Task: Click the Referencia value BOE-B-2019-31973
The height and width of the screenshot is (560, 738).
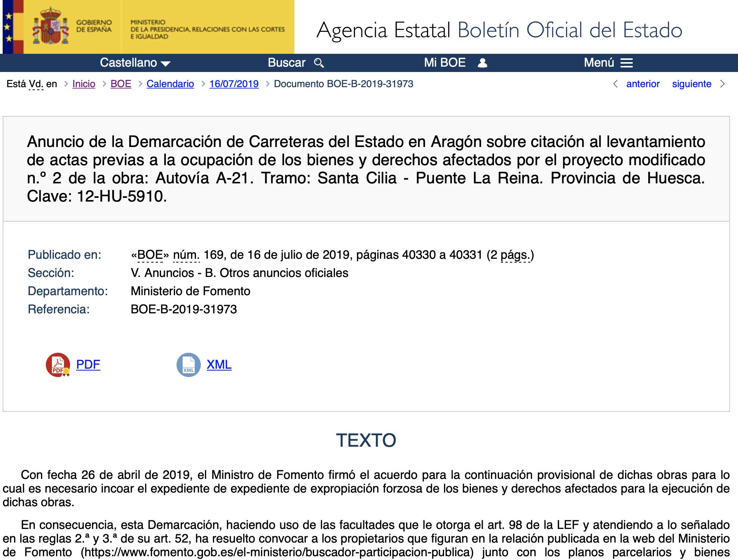Action: 184,310
